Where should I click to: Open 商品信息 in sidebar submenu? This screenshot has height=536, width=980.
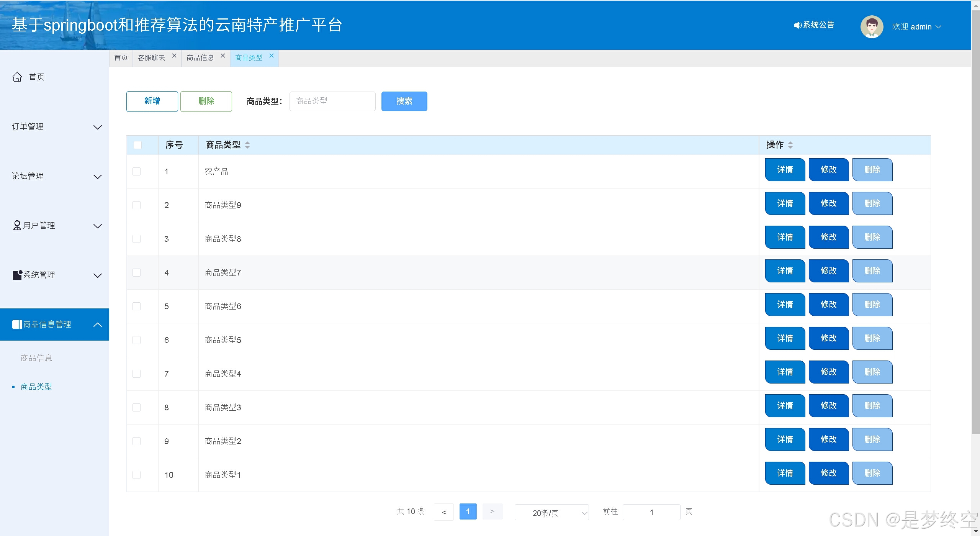[x=36, y=358]
